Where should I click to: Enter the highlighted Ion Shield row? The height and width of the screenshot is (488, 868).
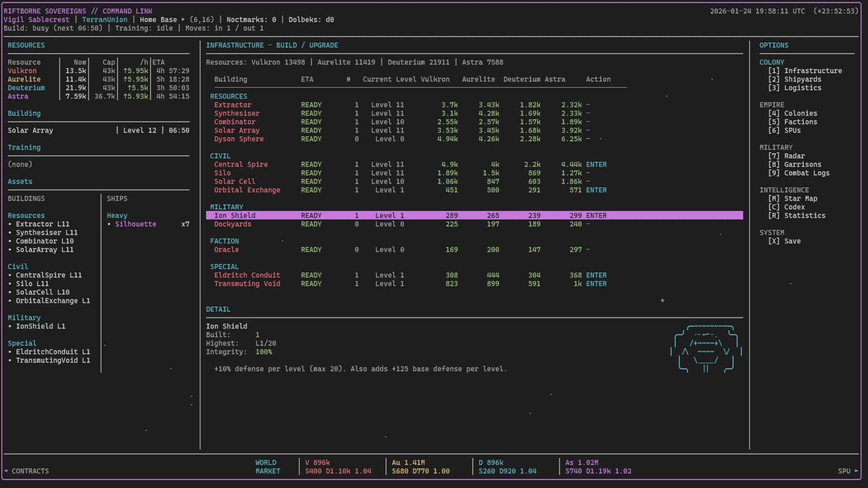tap(596, 216)
